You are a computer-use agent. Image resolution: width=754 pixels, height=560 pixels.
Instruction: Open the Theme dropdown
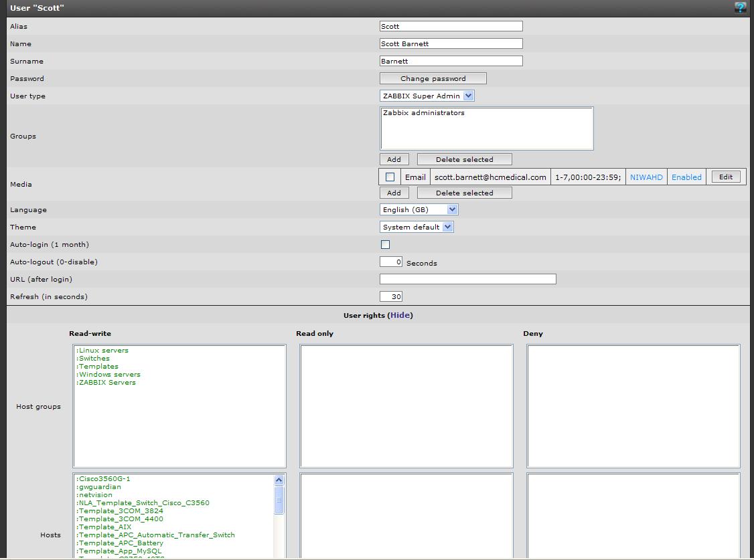(417, 227)
